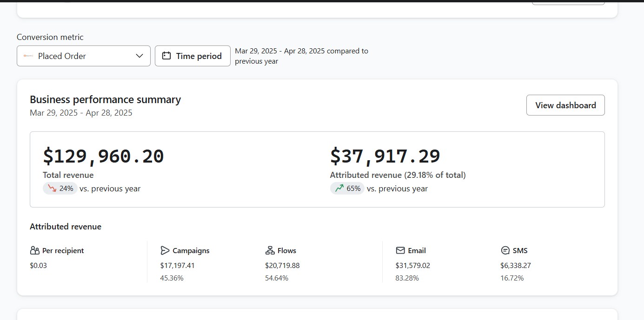Click the Flows share 54.64%
The height and width of the screenshot is (320, 644).
(277, 278)
